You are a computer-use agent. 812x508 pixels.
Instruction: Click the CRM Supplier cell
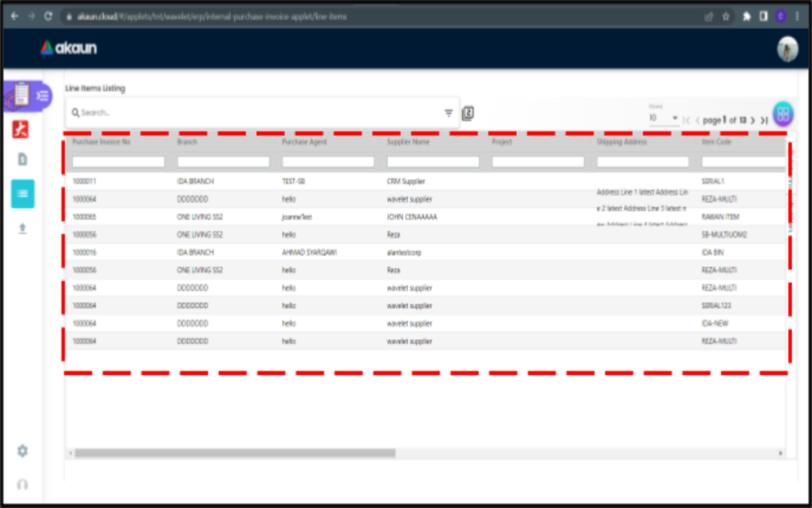[x=405, y=182]
